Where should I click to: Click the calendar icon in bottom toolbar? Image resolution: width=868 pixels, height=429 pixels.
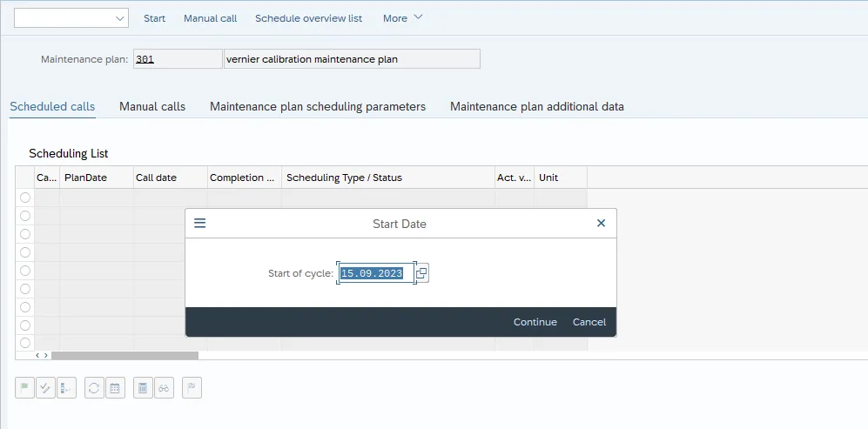115,388
